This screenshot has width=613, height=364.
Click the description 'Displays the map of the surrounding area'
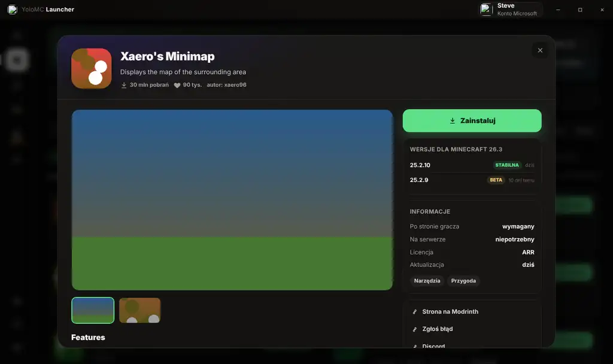click(183, 72)
